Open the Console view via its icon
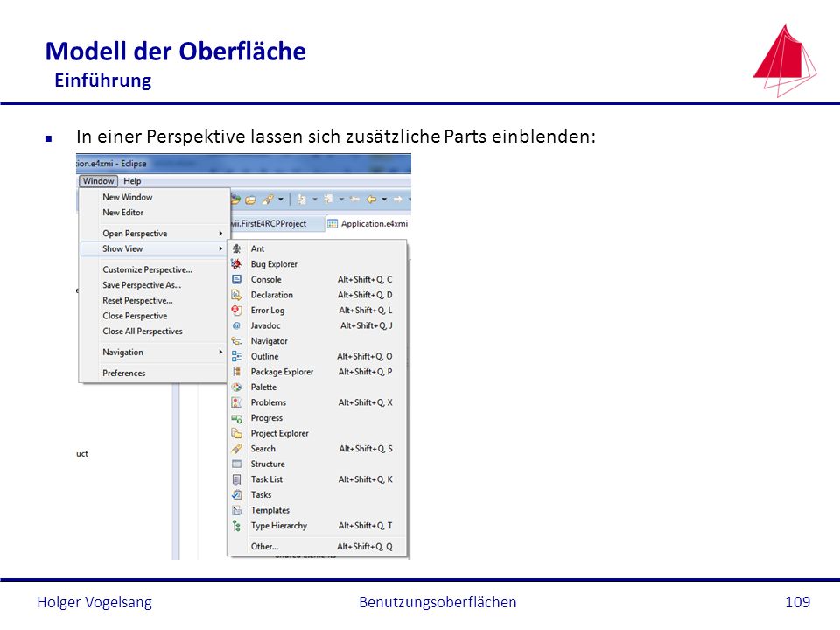 pyautogui.click(x=237, y=280)
